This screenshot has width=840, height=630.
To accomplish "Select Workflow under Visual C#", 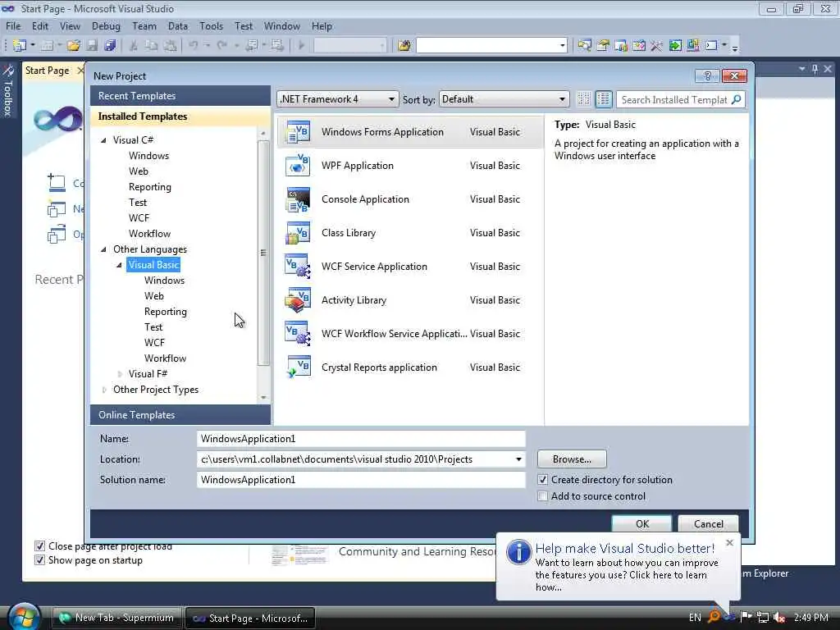I will [149, 234].
